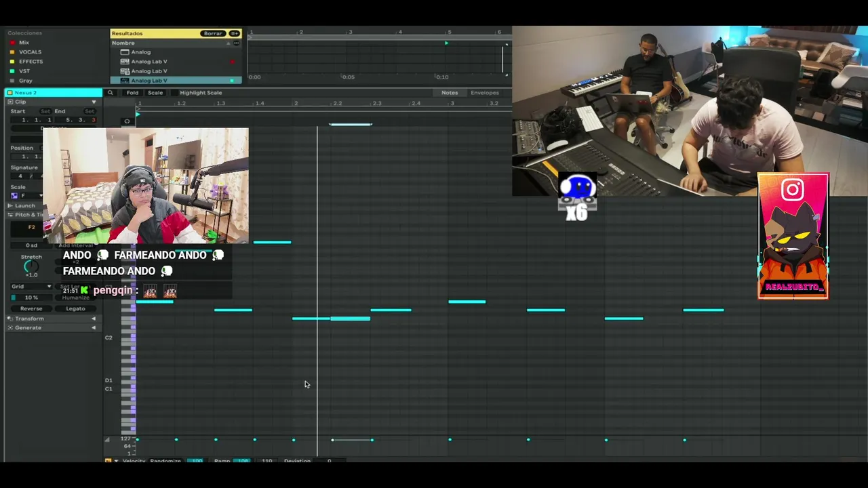The image size is (868, 488).
Task: Click the blue x6 emote icon
Action: pyautogui.click(x=576, y=197)
